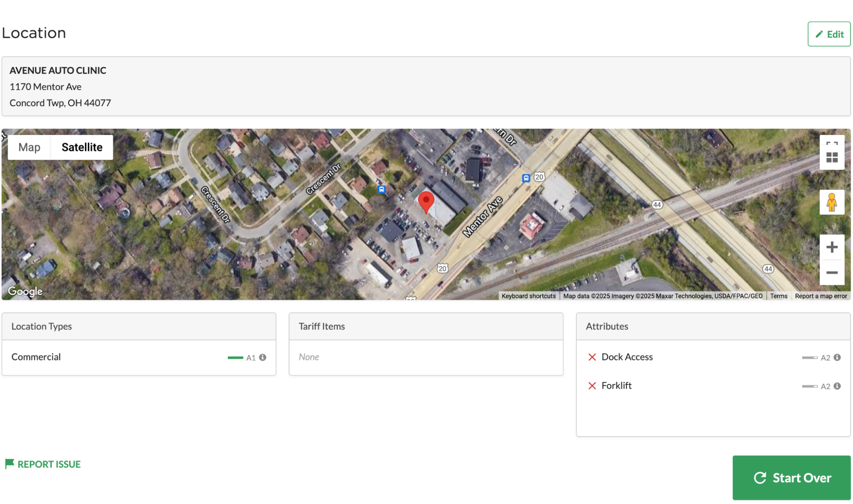Click Report a map error link
Viewport: 853px width, 504px height.
pos(821,296)
